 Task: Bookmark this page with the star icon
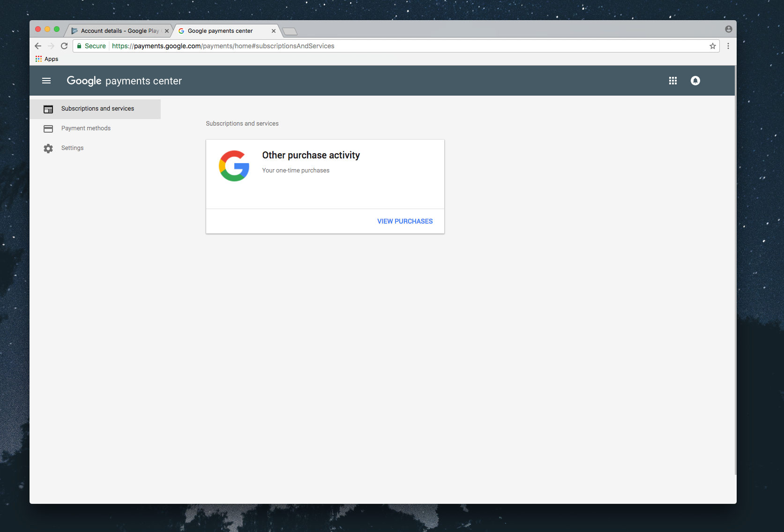tap(713, 46)
